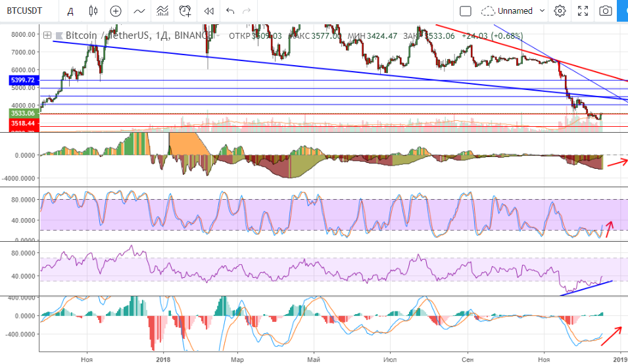Expand the Bitcoin legend with plus box
The image size is (628, 364).
click(47, 35)
